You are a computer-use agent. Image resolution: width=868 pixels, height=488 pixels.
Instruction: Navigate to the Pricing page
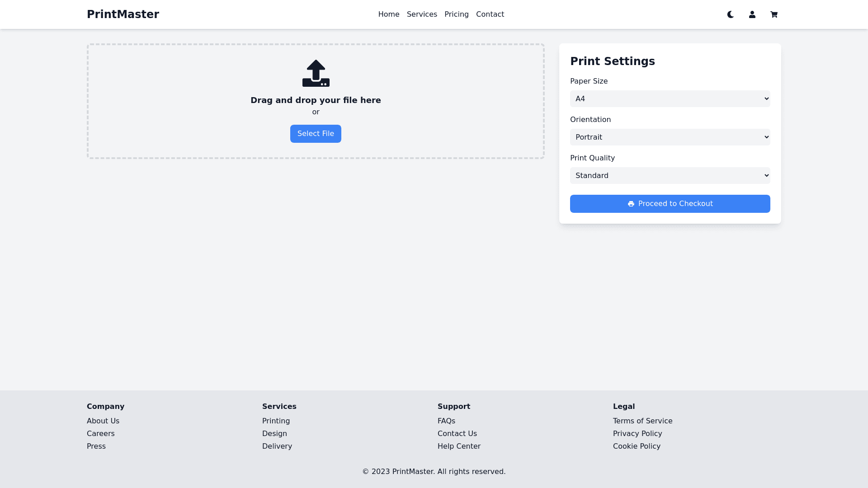click(457, 14)
